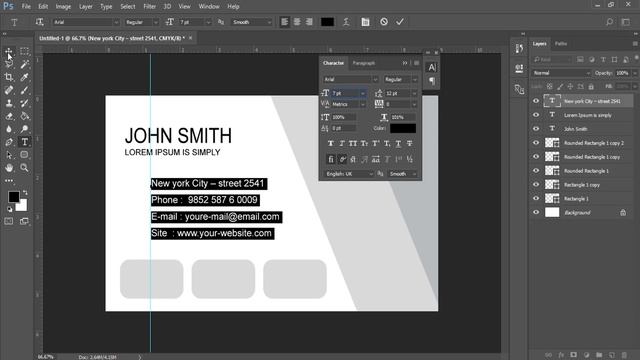640x360 pixels.
Task: Open the Layers panel options menu
Action: (635, 44)
